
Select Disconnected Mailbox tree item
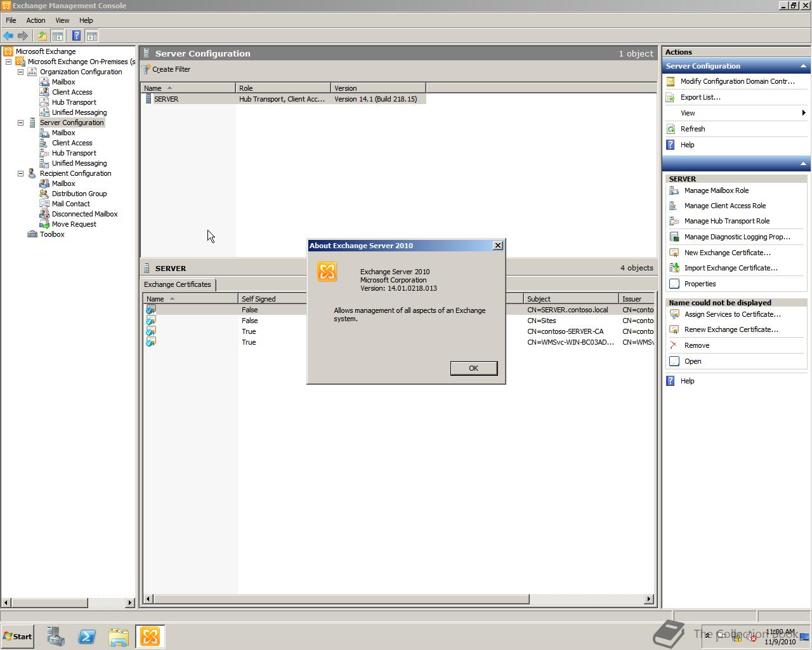84,214
